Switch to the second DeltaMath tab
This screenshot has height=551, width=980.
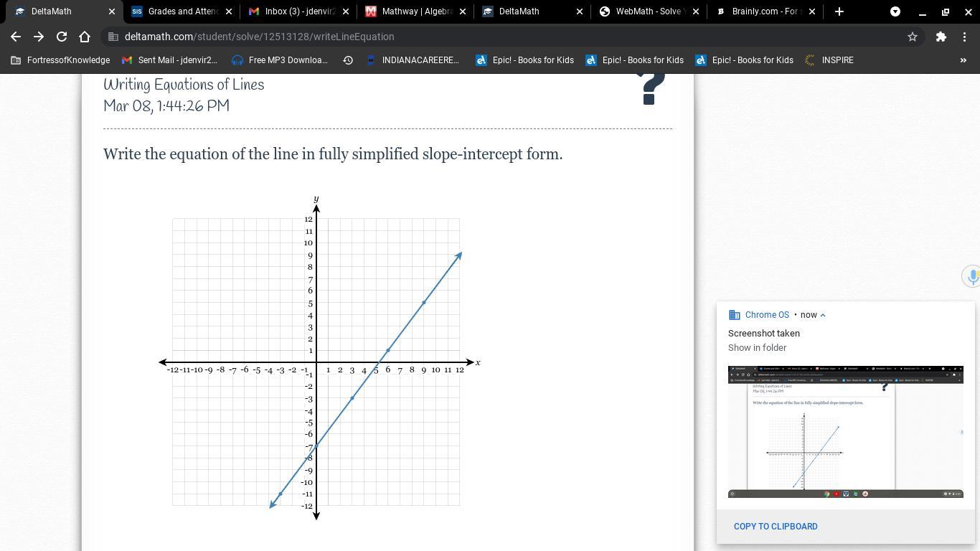coord(534,11)
